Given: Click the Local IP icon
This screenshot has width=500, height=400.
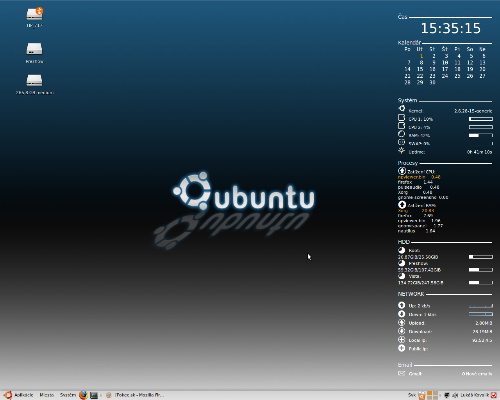Looking at the screenshot, I should 402,340.
